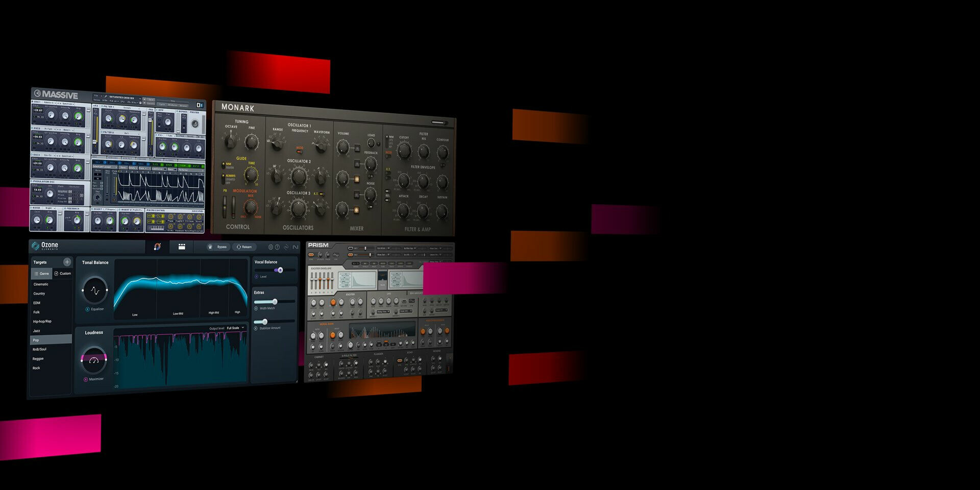Select the EDM genre target
The width and height of the screenshot is (980, 490).
[x=37, y=303]
